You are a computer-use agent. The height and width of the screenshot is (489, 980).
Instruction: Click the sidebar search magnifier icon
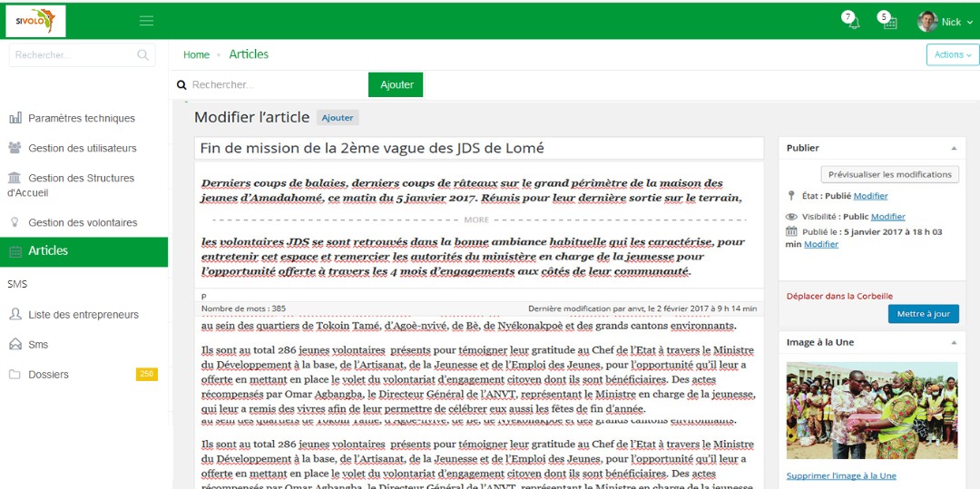point(143,55)
